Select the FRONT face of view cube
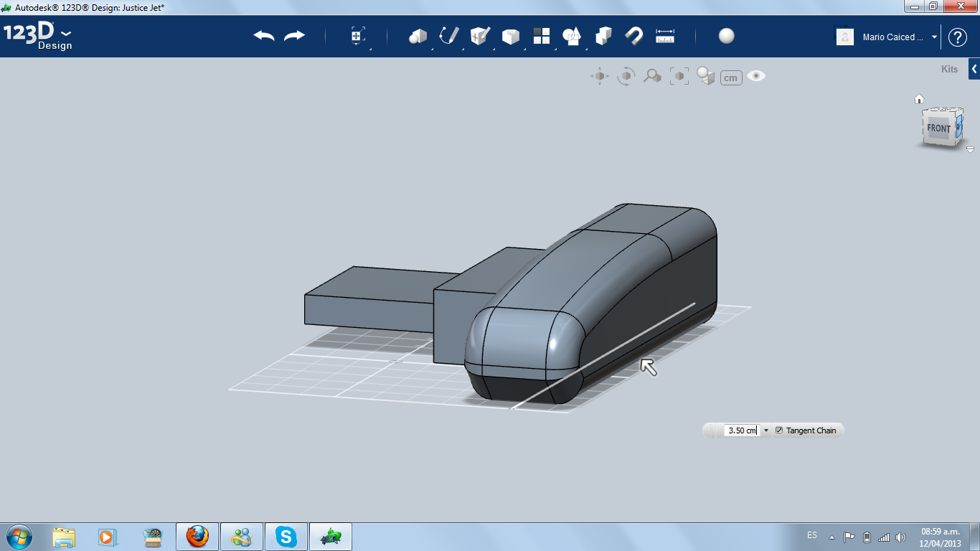Image resolution: width=980 pixels, height=551 pixels. [x=938, y=128]
